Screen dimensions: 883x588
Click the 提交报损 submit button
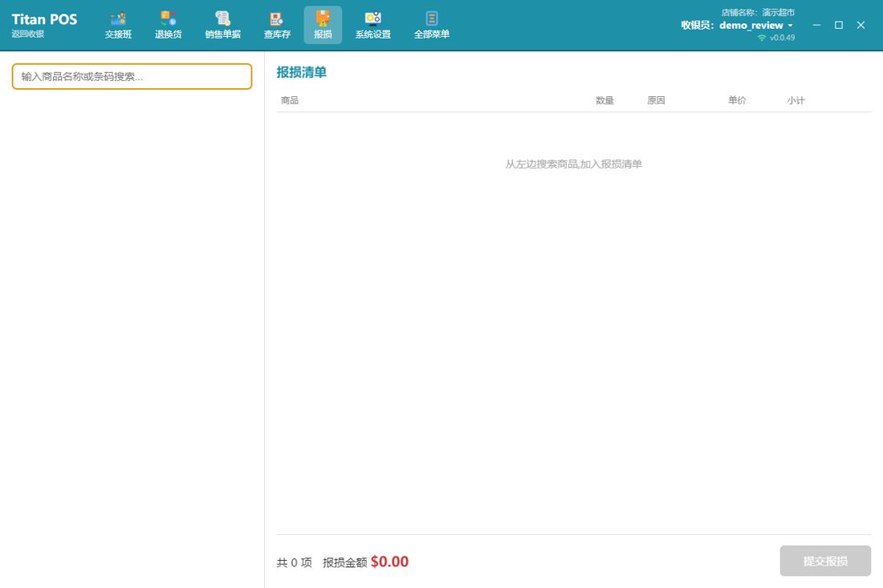825,561
